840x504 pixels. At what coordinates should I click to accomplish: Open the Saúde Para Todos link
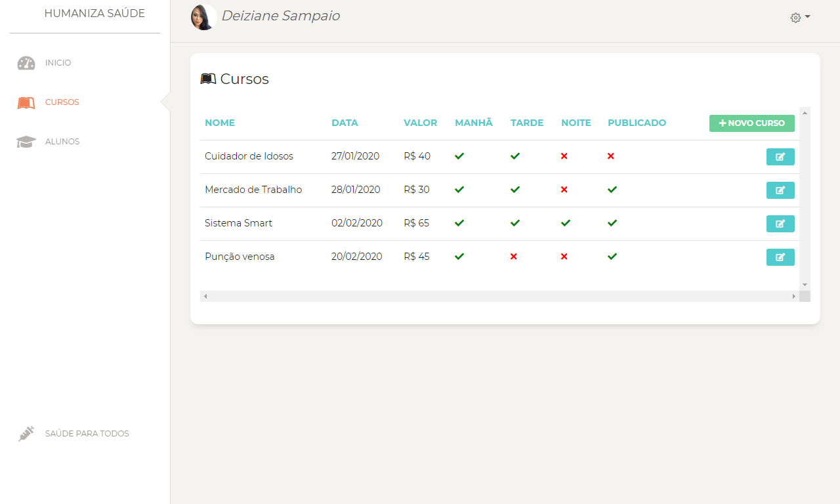coord(87,434)
